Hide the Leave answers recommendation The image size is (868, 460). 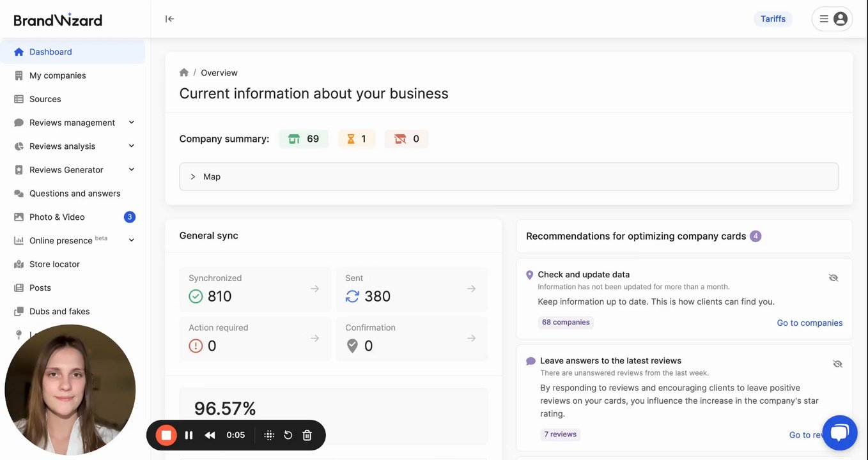(837, 364)
